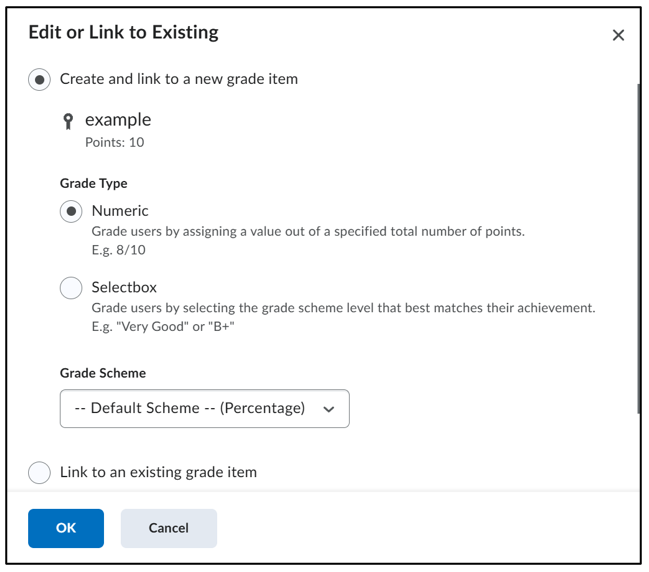The image size is (649, 572).
Task: Click the 'Points: 10' text
Action: [x=115, y=142]
